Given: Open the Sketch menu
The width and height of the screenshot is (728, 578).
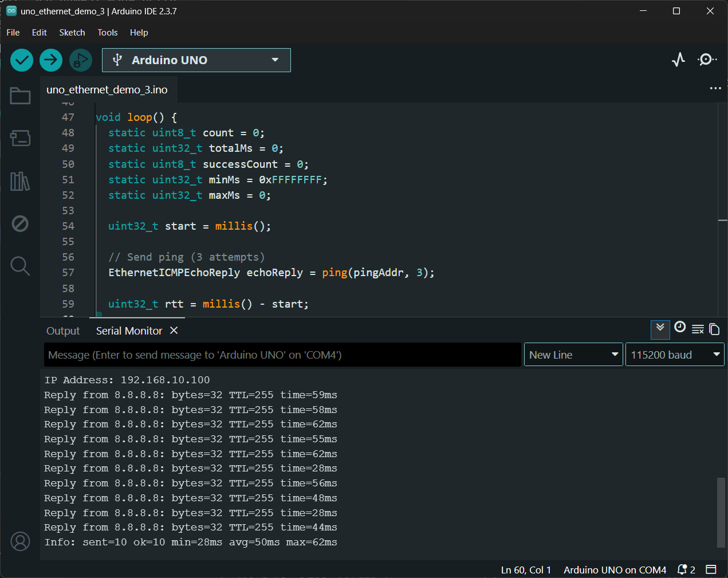Looking at the screenshot, I should click(72, 33).
